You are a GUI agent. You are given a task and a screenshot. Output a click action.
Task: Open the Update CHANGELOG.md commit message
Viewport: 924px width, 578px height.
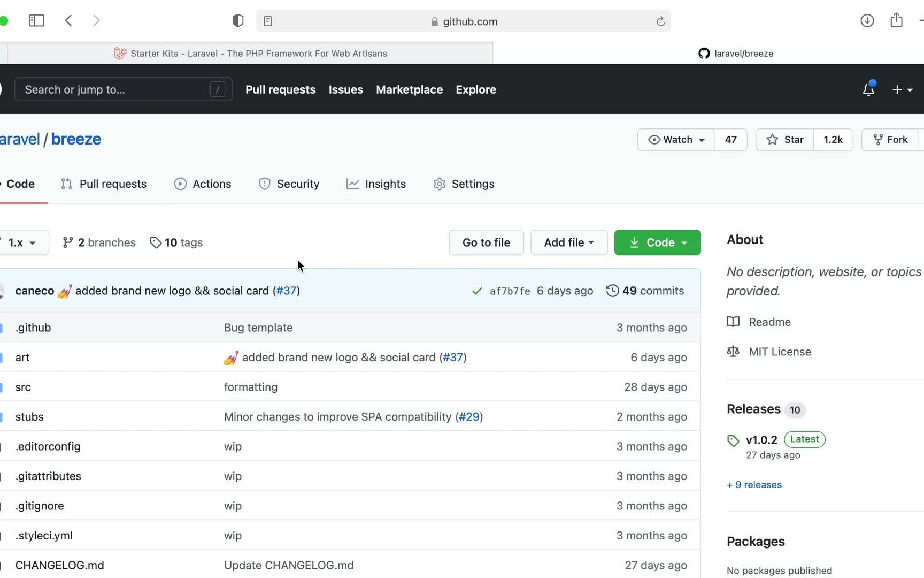tap(289, 565)
